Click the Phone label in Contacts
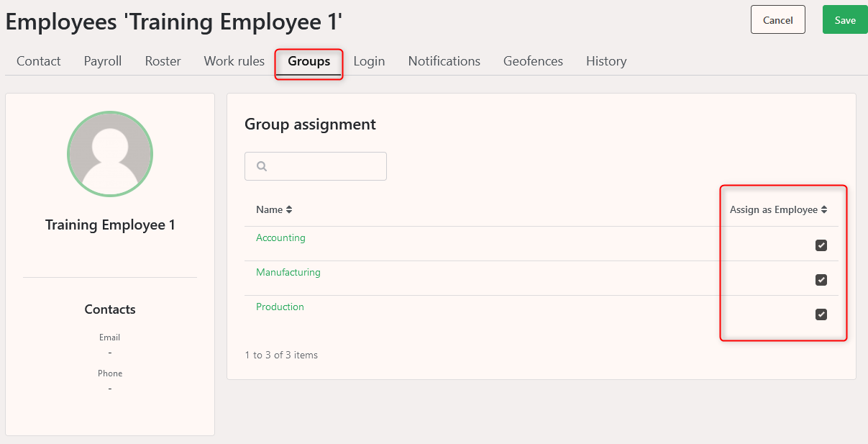This screenshot has width=868, height=444. click(x=110, y=373)
